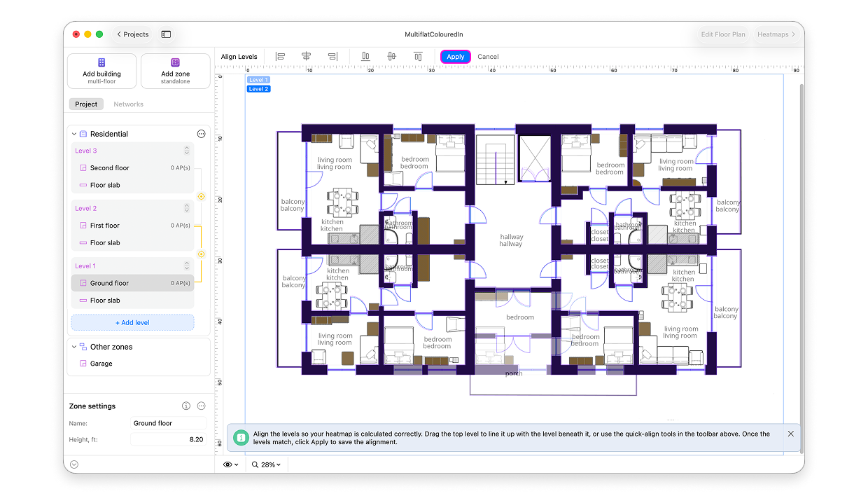Image resolution: width=868 pixels, height=496 pixels.
Task: Open Level 1 reorder stepper
Action: tap(187, 266)
